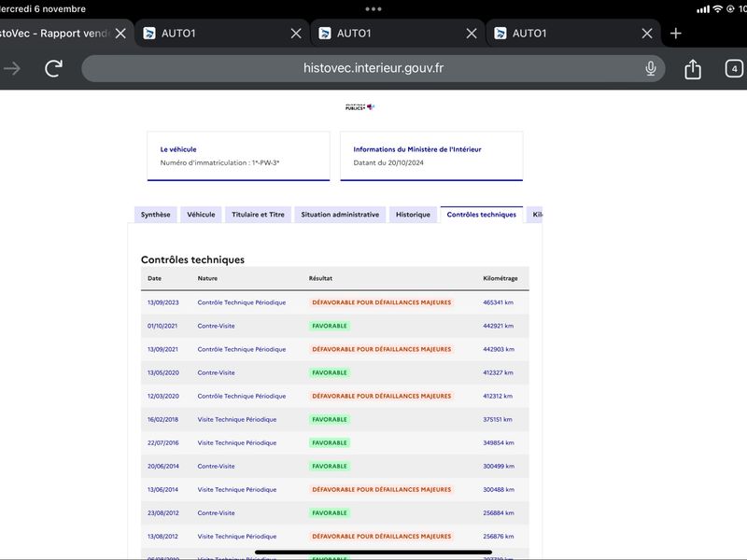Open the partially visible Kilométrage tab
747x560 pixels.
(534, 215)
